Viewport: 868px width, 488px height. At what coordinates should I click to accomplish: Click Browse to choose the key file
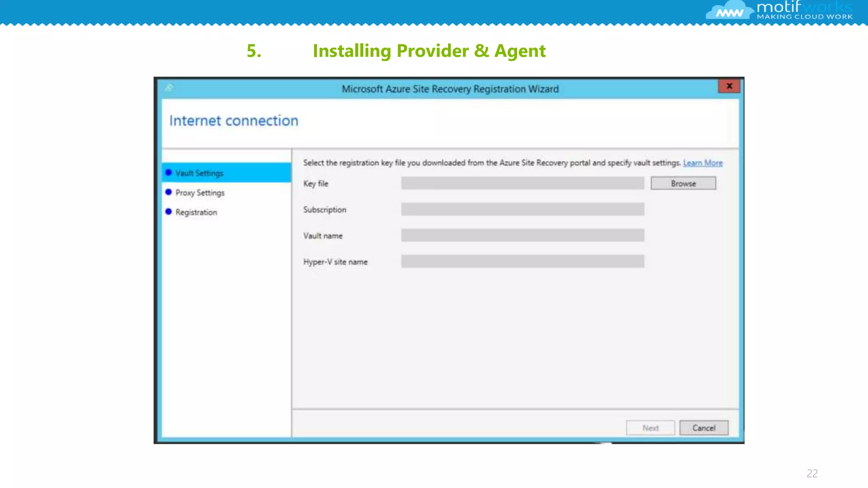(683, 183)
